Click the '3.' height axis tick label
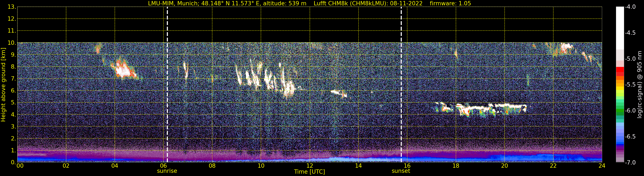This screenshot has width=644, height=176. (13, 127)
